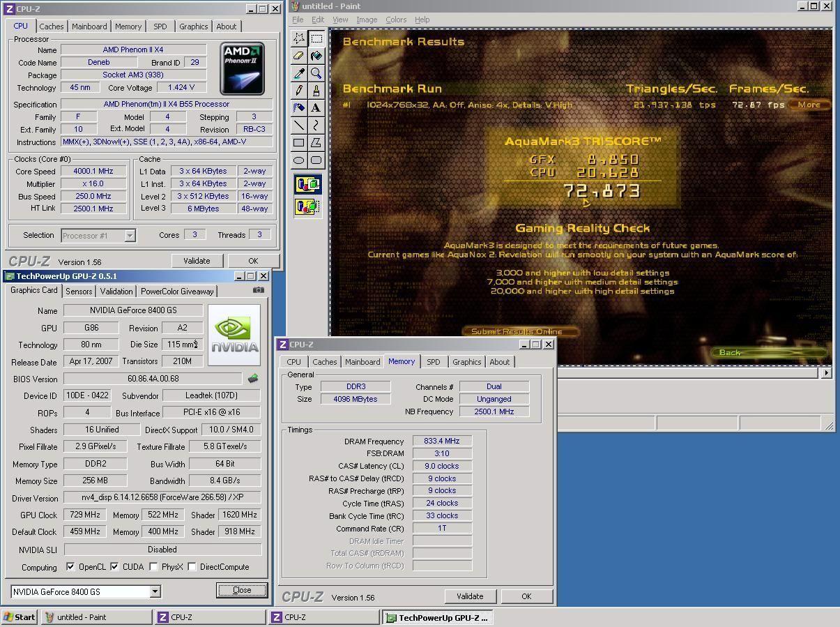The image size is (840, 627).
Task: Switch to the Mainboard tab in top CPU-Z
Action: pyautogui.click(x=89, y=27)
